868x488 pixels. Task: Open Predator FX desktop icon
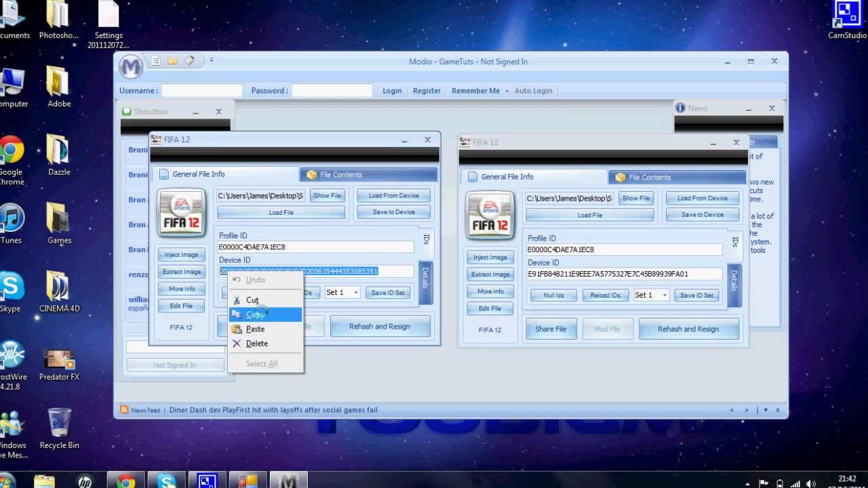(x=59, y=363)
